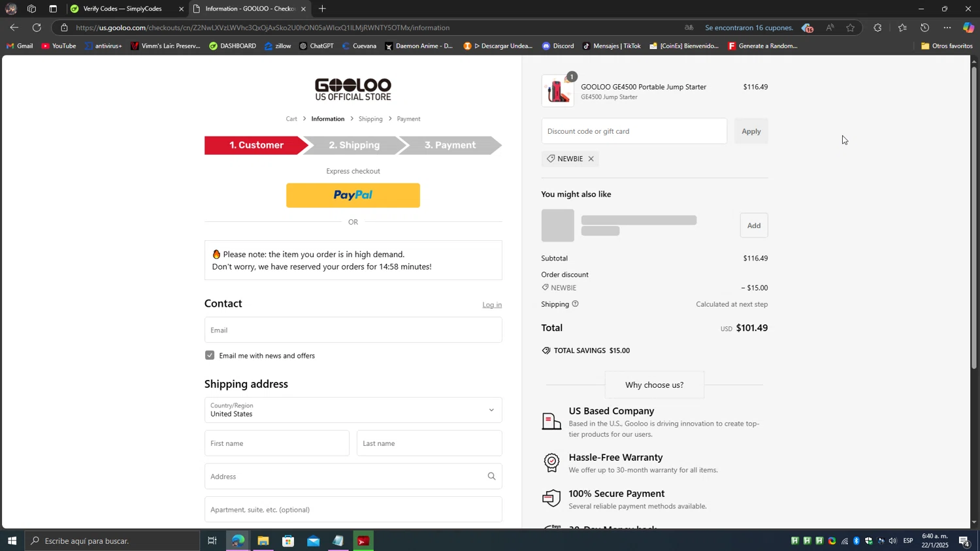
Task: Click the Apply discount button
Action: coord(751,131)
